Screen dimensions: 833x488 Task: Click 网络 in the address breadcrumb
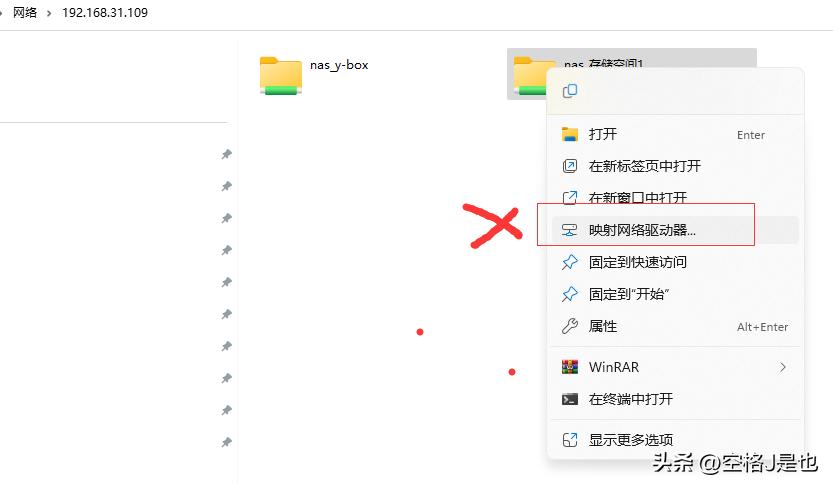click(x=25, y=13)
